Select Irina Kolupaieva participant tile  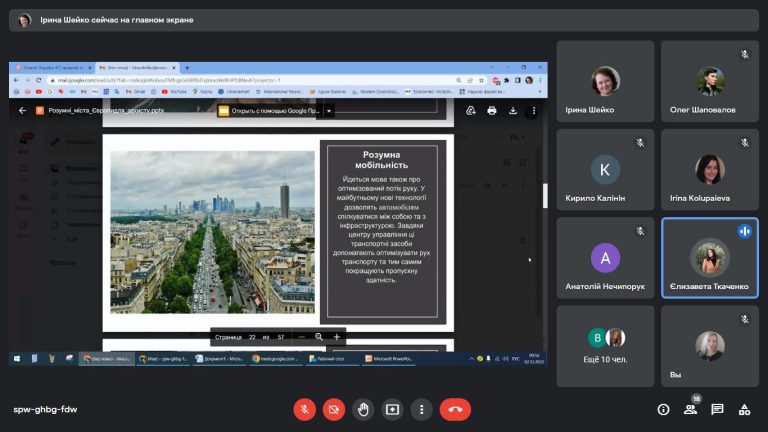coord(710,169)
